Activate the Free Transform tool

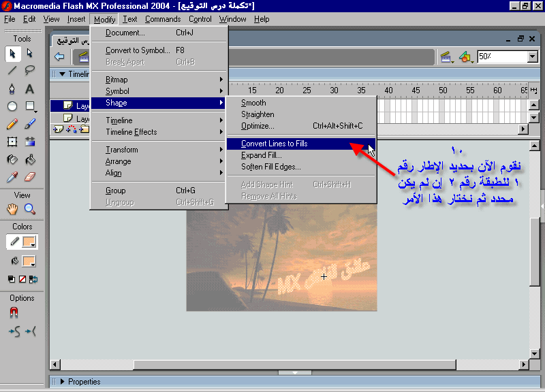tap(12, 142)
